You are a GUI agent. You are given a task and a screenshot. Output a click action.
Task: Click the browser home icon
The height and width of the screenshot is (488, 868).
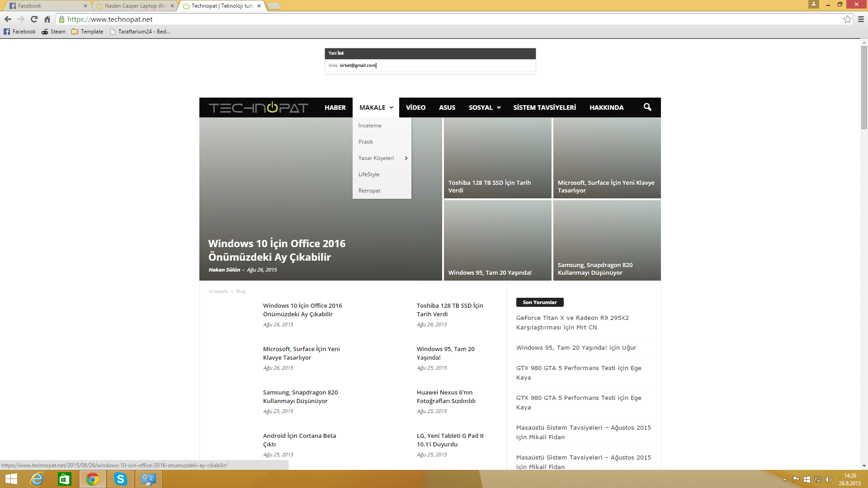(x=47, y=19)
